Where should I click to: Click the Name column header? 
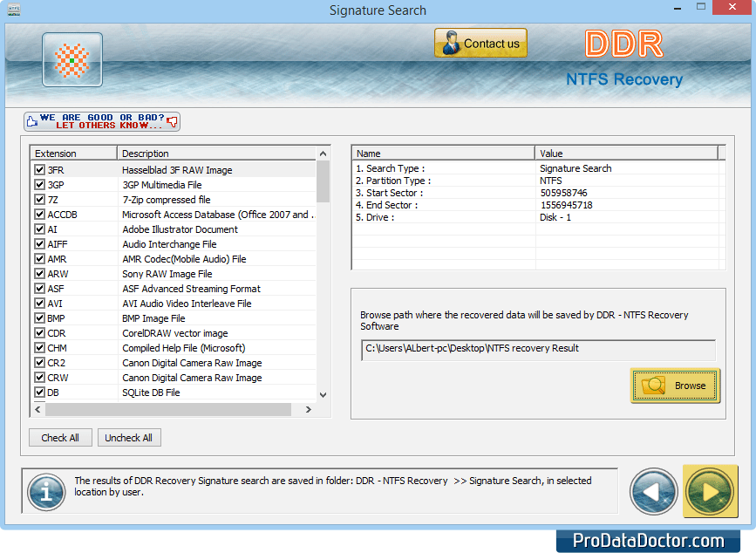[x=444, y=154]
